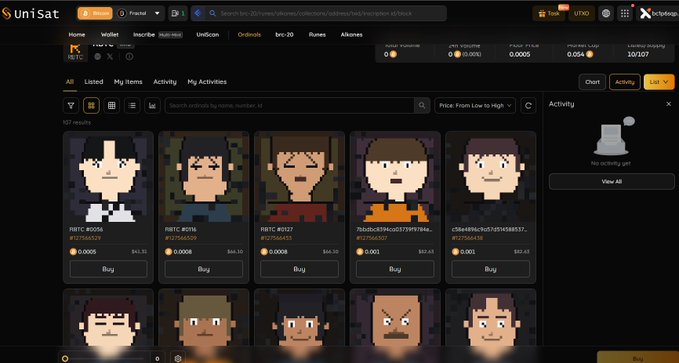Open the wallet account bc1p6sqp menu
679x363 pixels.
(x=658, y=13)
